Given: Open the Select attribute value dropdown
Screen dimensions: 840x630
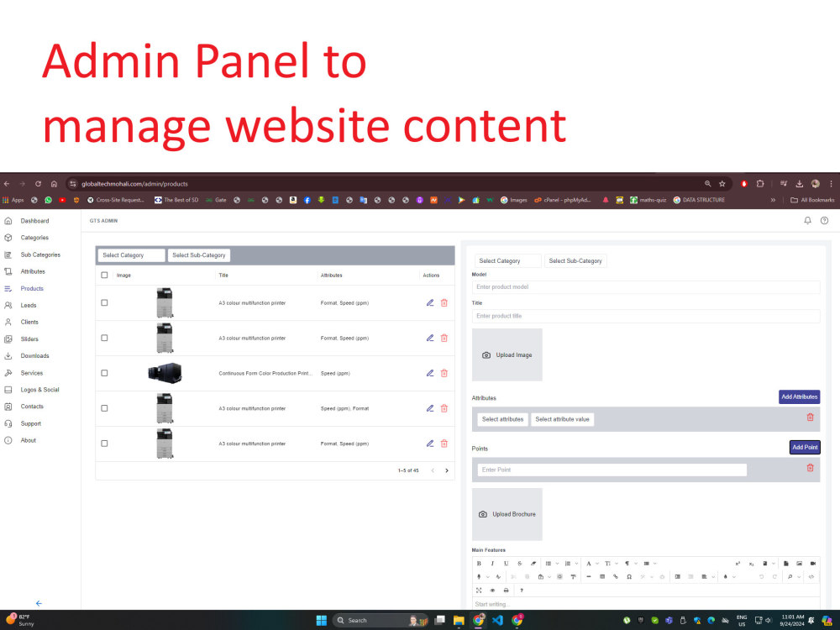Looking at the screenshot, I should point(562,419).
